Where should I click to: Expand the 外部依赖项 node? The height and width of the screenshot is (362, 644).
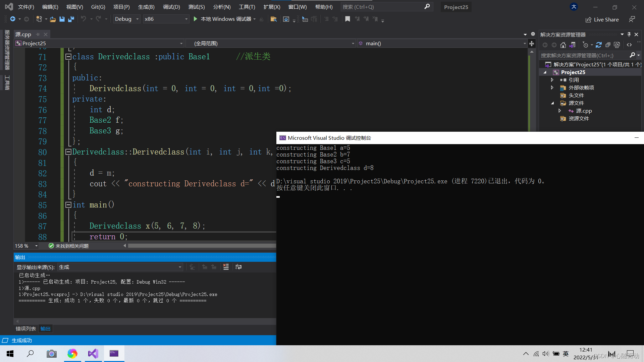pyautogui.click(x=552, y=87)
